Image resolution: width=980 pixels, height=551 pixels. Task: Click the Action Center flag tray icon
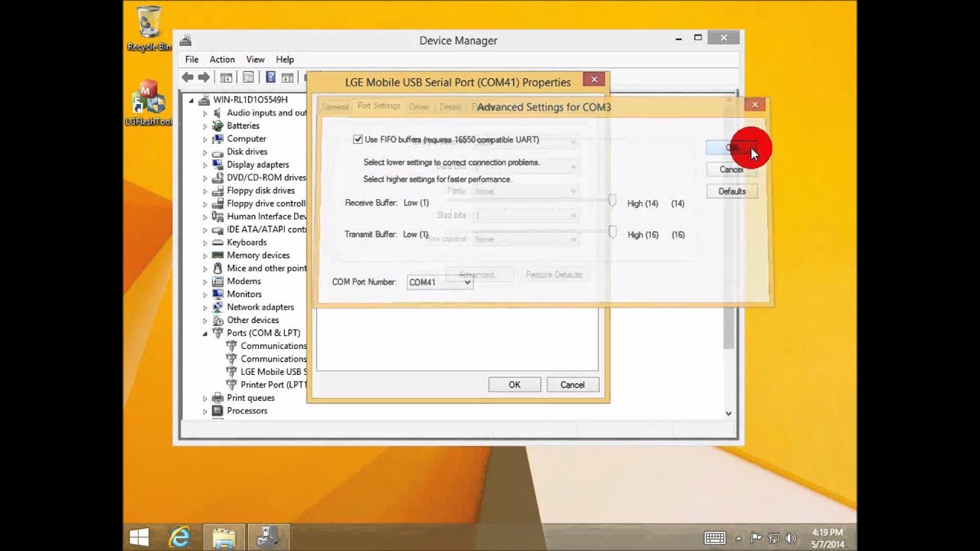coord(756,538)
